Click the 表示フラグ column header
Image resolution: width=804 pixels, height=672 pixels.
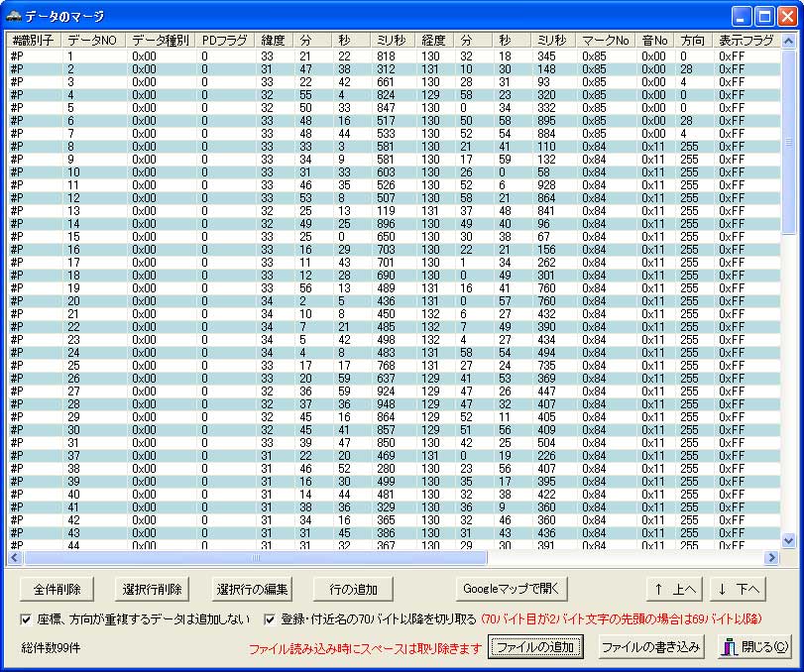[747, 40]
